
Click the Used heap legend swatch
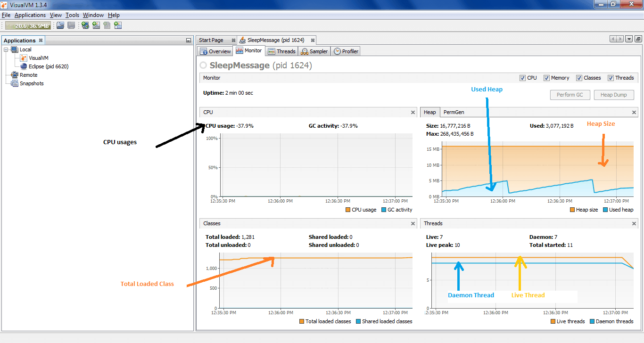click(x=605, y=210)
